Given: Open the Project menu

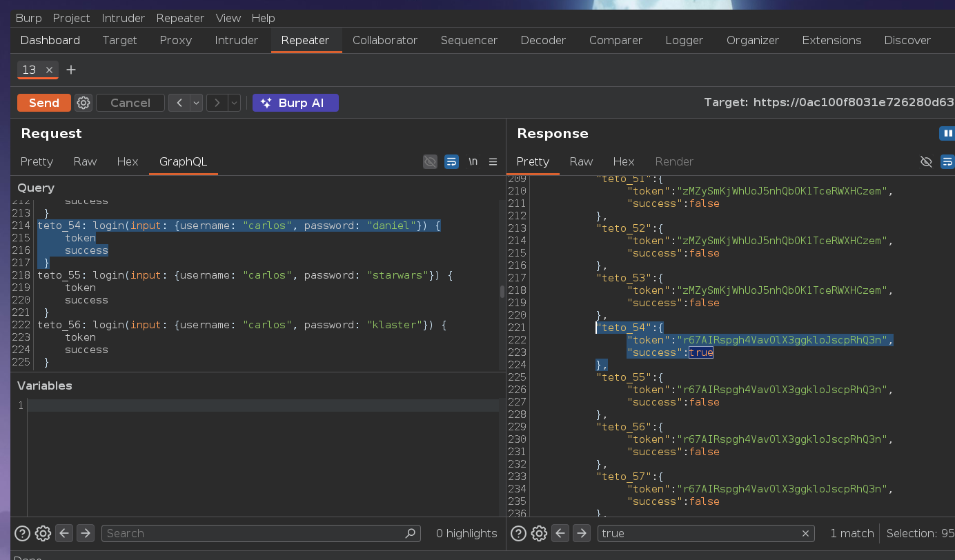Looking at the screenshot, I should pyautogui.click(x=72, y=18).
